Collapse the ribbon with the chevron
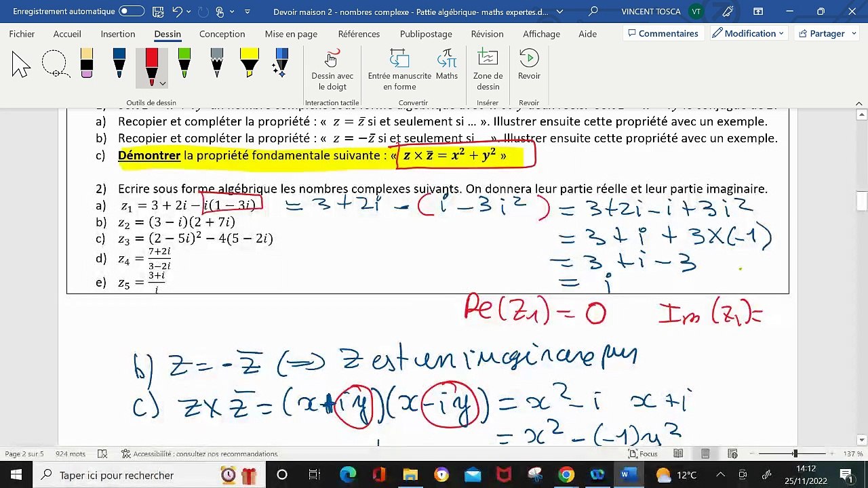This screenshot has height=488, width=868. pos(859,103)
